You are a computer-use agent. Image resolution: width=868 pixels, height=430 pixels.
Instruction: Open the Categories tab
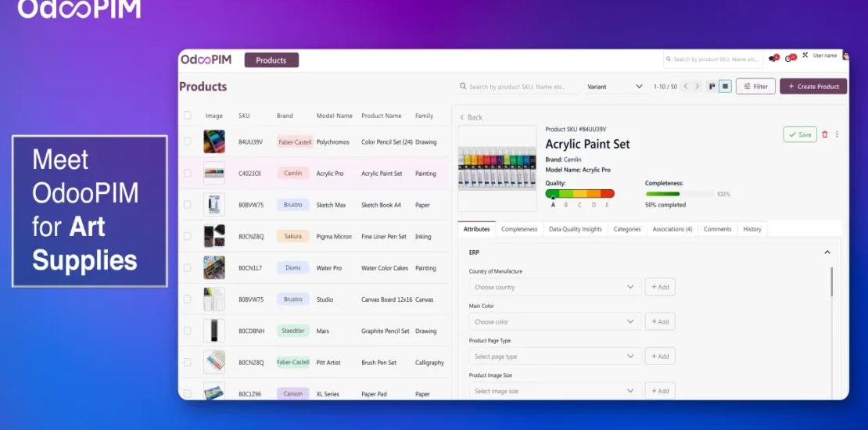coord(627,229)
